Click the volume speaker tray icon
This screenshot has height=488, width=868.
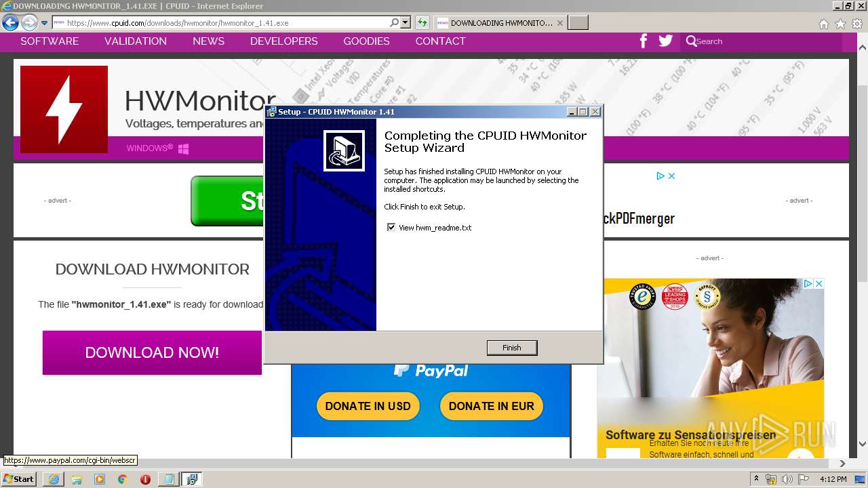pyautogui.click(x=787, y=479)
